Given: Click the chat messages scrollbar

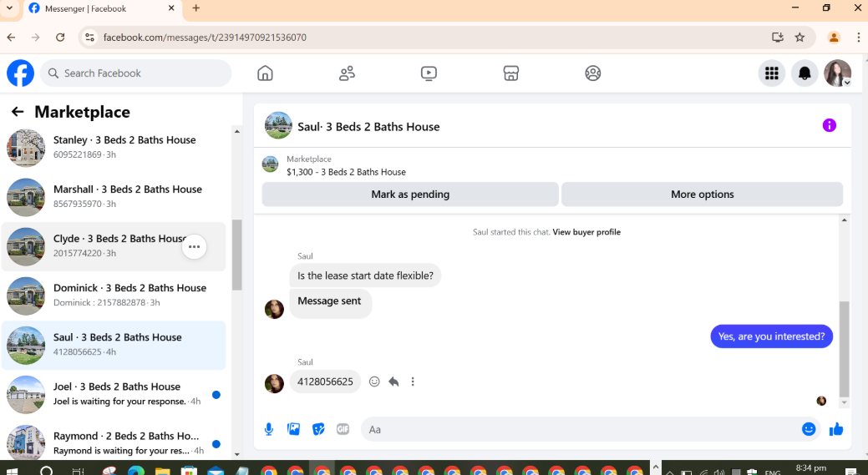Looking at the screenshot, I should (x=845, y=348).
